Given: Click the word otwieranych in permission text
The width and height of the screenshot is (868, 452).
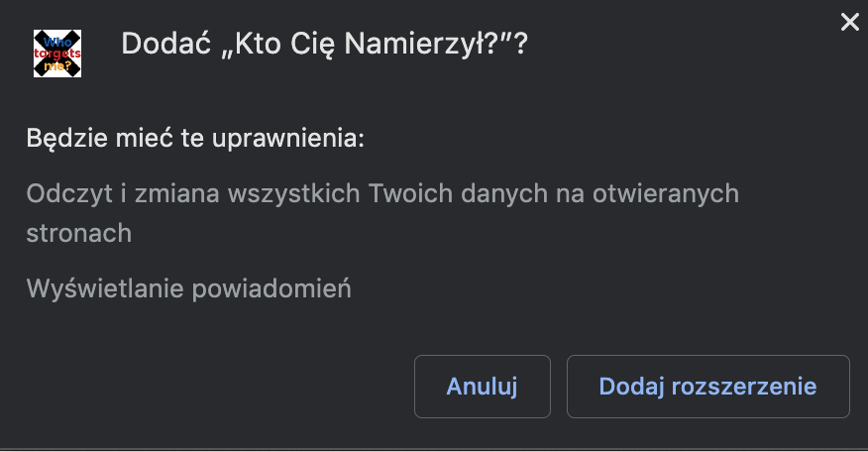Looking at the screenshot, I should click(666, 193).
